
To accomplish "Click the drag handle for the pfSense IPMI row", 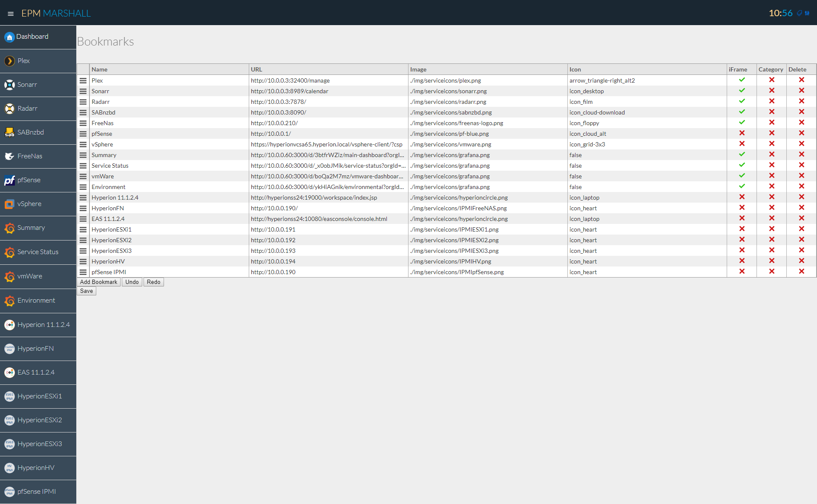I will tap(83, 272).
